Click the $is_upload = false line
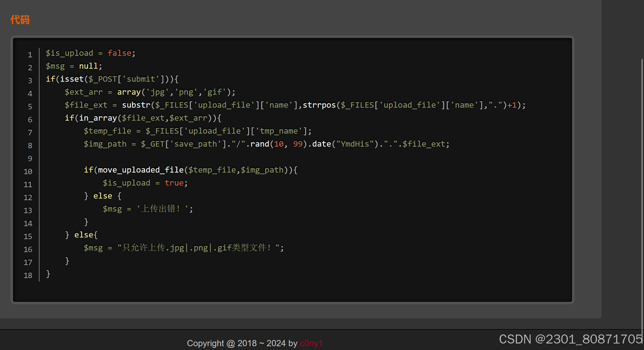 (x=90, y=53)
